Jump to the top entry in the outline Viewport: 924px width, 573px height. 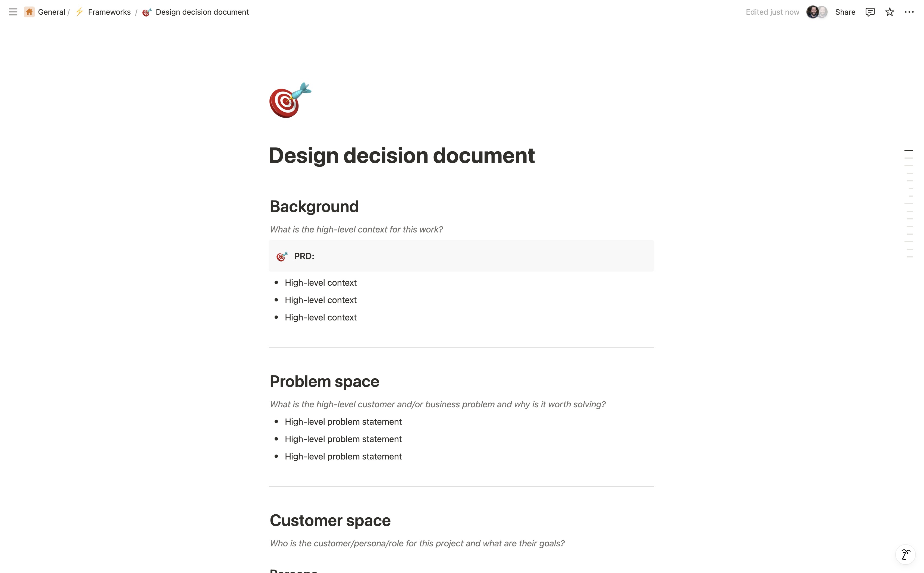point(908,150)
